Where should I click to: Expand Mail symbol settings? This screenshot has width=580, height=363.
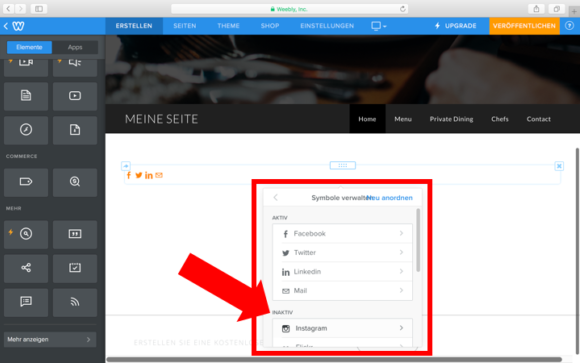point(343,290)
